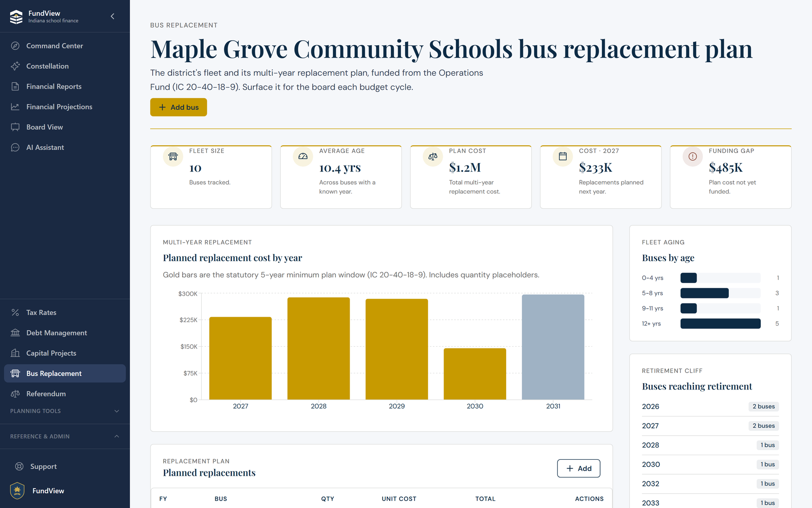This screenshot has width=812, height=508.
Task: Click the Board View presentation icon
Action: pyautogui.click(x=15, y=127)
